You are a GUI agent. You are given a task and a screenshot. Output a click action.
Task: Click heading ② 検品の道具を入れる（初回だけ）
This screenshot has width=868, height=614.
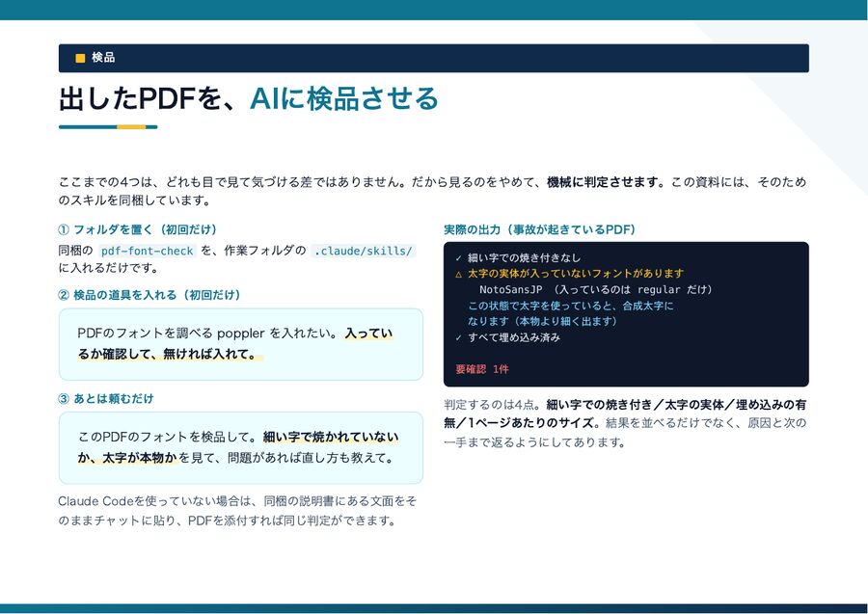coord(149,295)
